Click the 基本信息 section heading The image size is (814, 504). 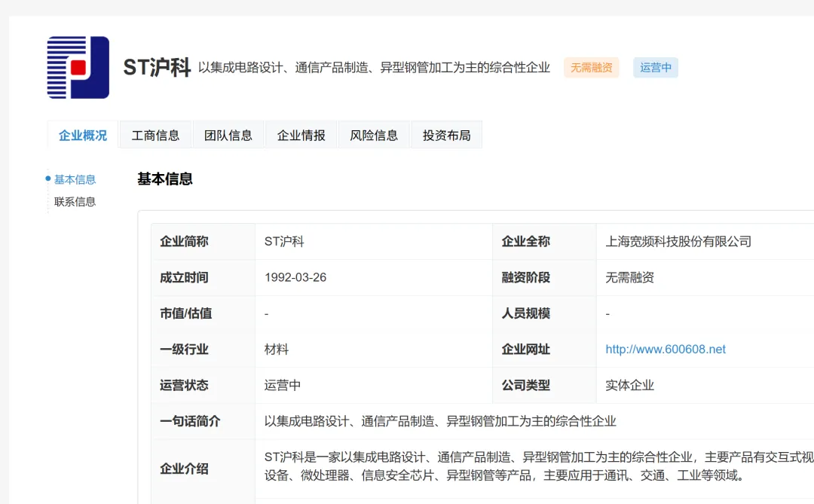[164, 179]
